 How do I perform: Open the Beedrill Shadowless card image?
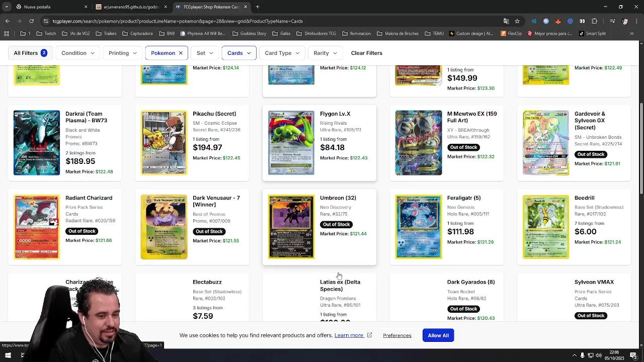pos(546,227)
